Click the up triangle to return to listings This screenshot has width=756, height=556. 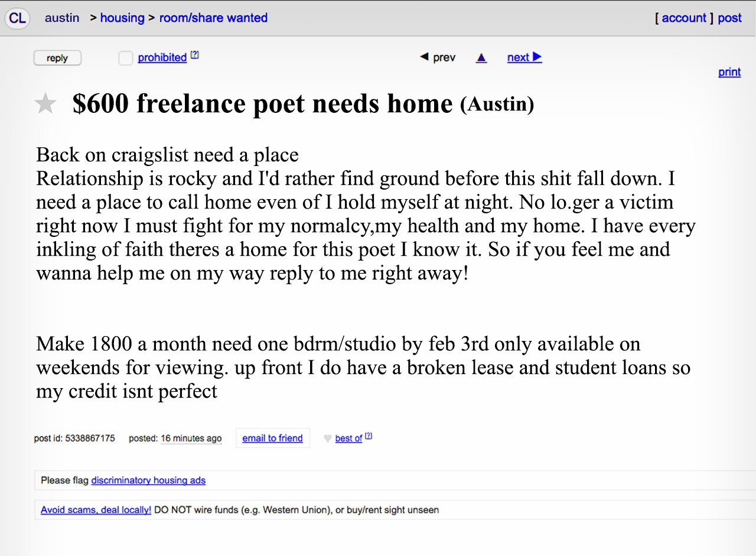point(481,57)
